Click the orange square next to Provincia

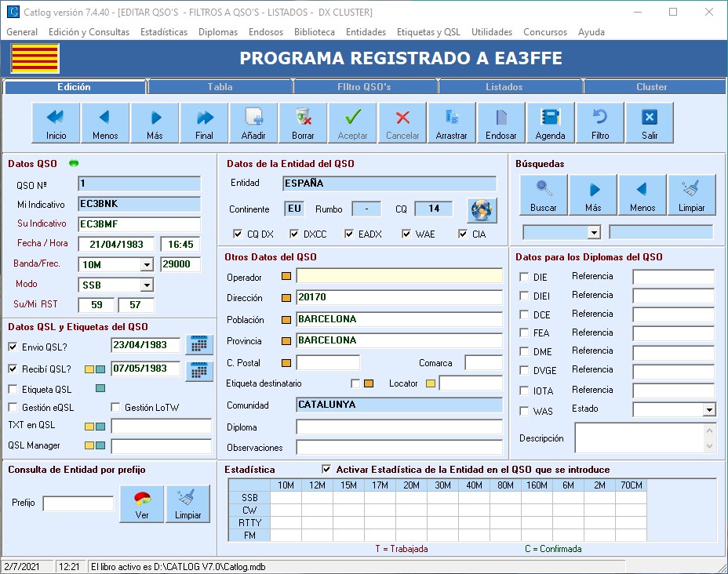pyautogui.click(x=286, y=341)
